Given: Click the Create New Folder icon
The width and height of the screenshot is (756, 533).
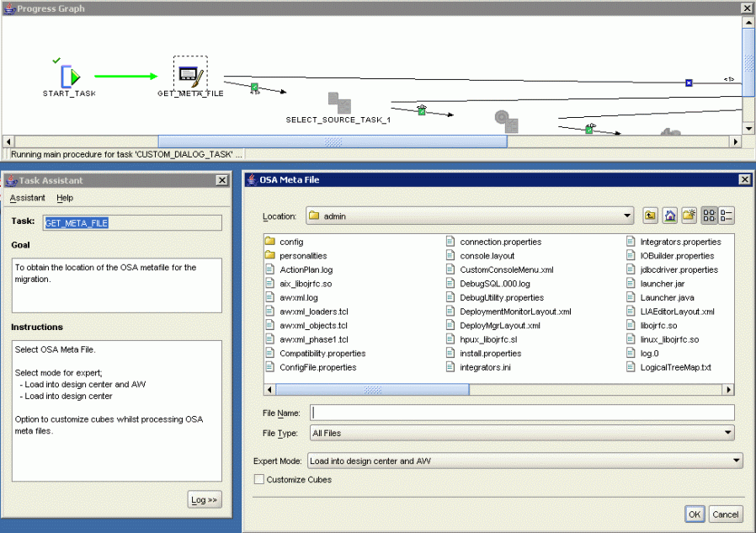Looking at the screenshot, I should coord(689,216).
